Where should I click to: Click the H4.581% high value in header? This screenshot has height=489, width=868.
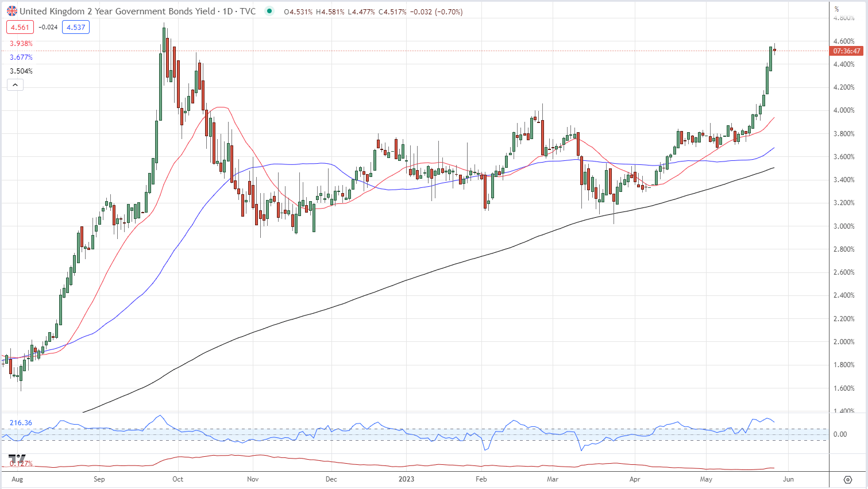(330, 11)
